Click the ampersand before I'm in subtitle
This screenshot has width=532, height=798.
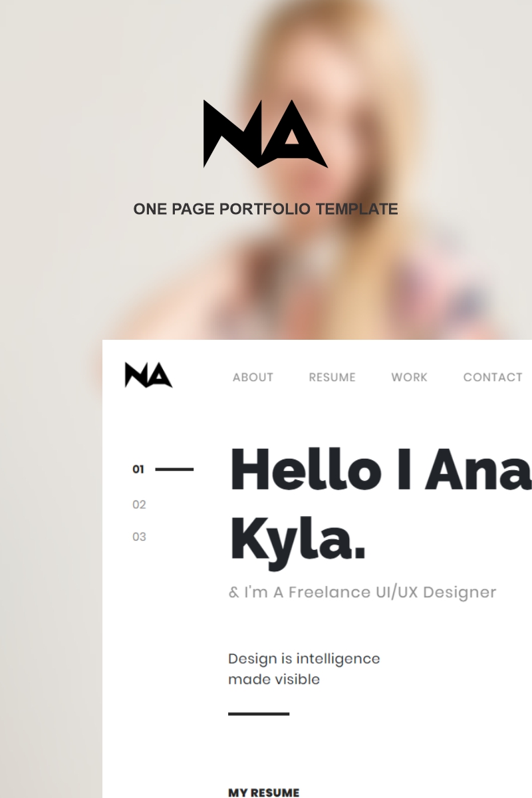pyautogui.click(x=233, y=592)
